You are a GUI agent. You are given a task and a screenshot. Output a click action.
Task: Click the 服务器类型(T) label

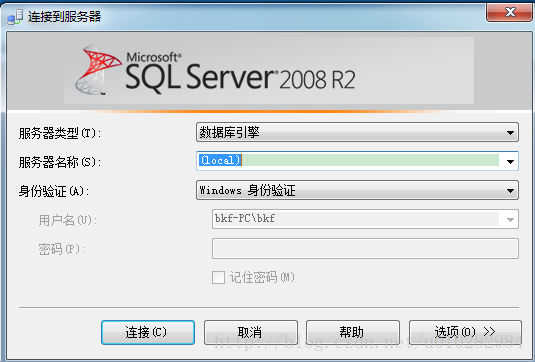click(60, 133)
